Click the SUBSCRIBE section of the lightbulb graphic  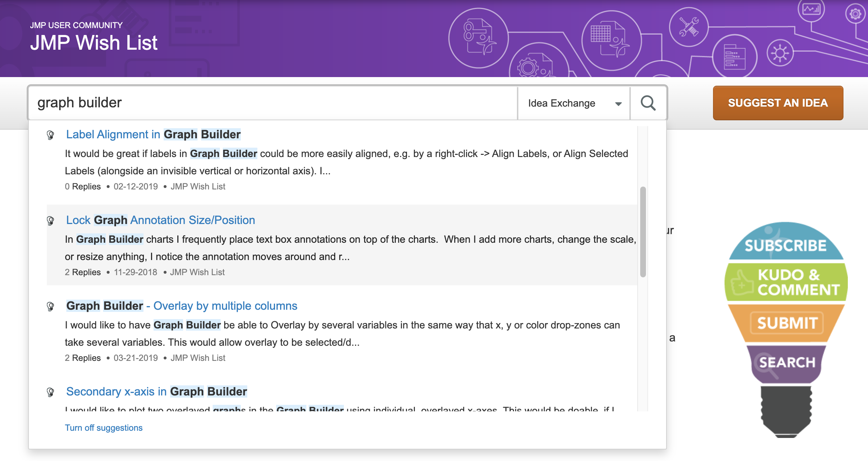pos(785,245)
